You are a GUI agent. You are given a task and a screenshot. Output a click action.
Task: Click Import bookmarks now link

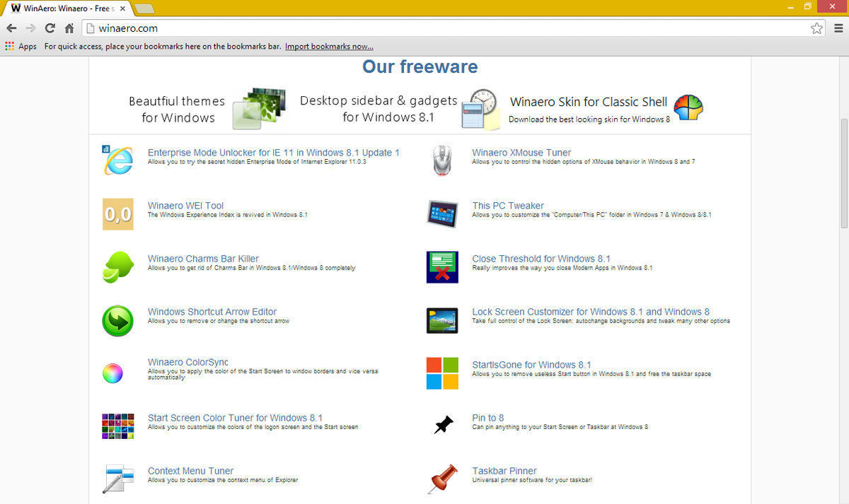329,47
